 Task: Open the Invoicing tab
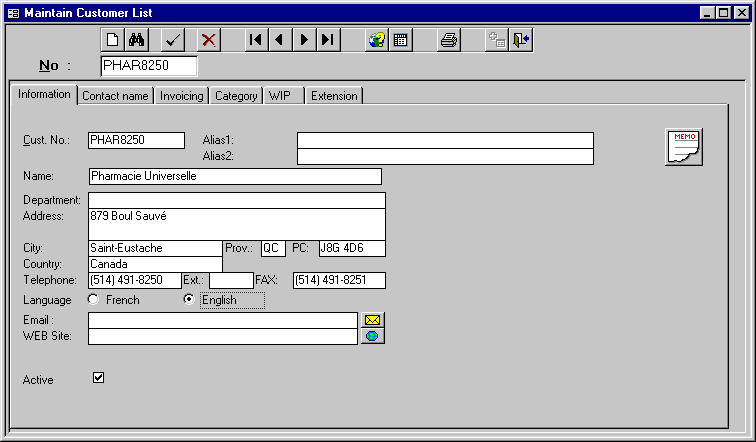182,96
